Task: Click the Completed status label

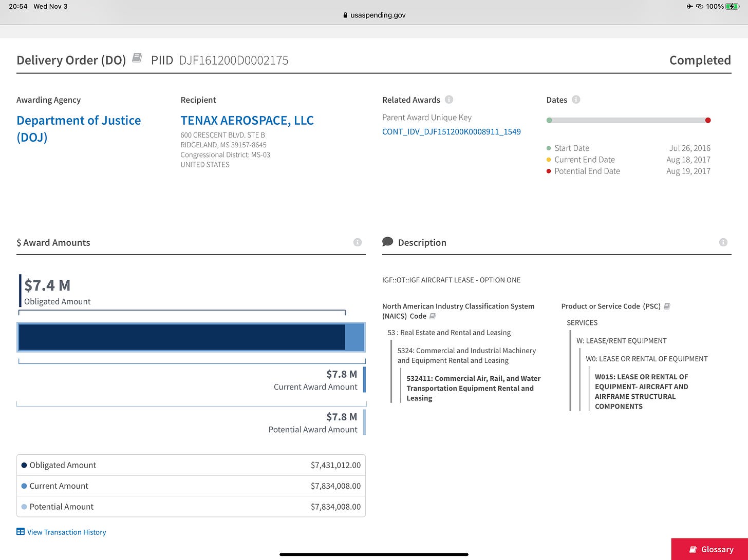Action: [x=700, y=60]
